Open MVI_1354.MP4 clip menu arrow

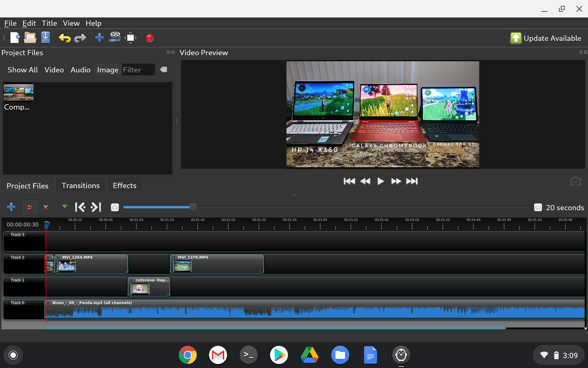[58, 257]
